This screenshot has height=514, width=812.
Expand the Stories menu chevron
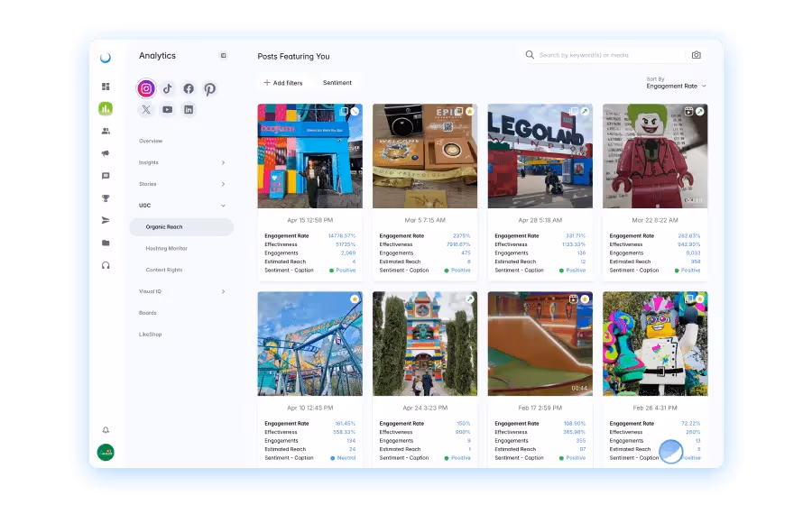[x=223, y=184]
